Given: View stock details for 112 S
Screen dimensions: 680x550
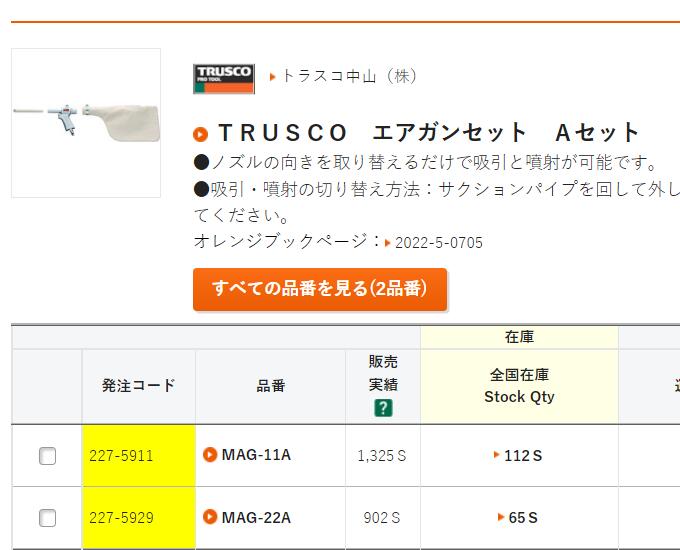Looking at the screenshot, I should tap(522, 456).
